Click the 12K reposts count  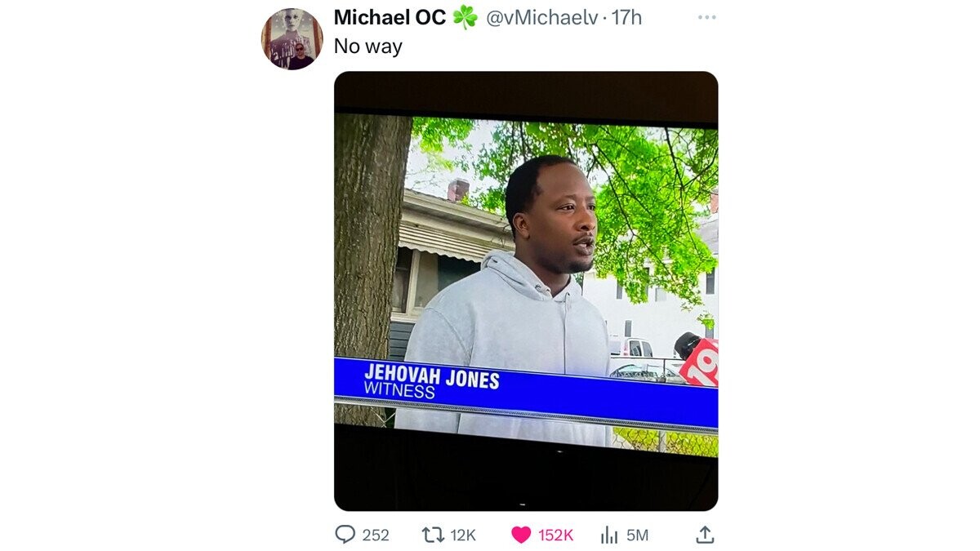tap(463, 535)
